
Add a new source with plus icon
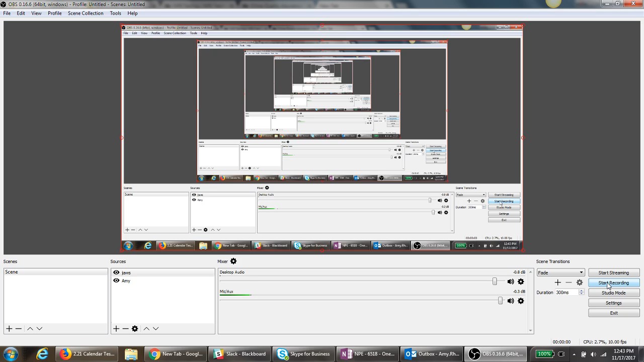coord(116,329)
